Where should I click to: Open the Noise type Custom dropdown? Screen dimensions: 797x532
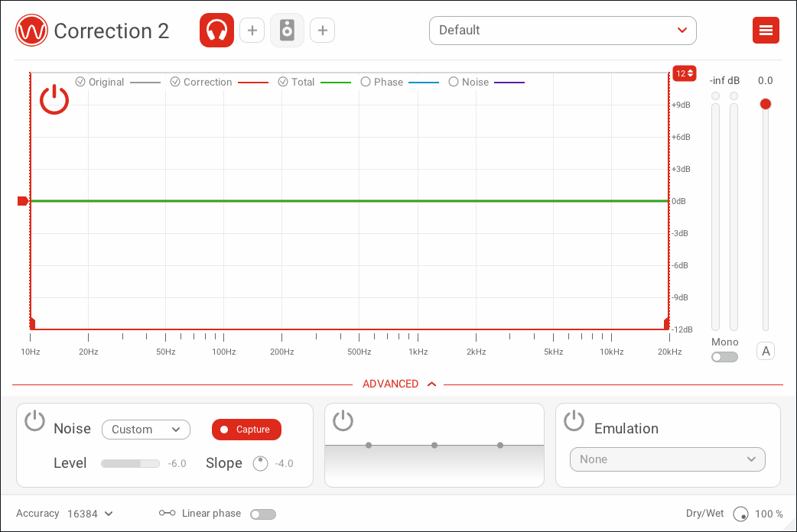[145, 430]
